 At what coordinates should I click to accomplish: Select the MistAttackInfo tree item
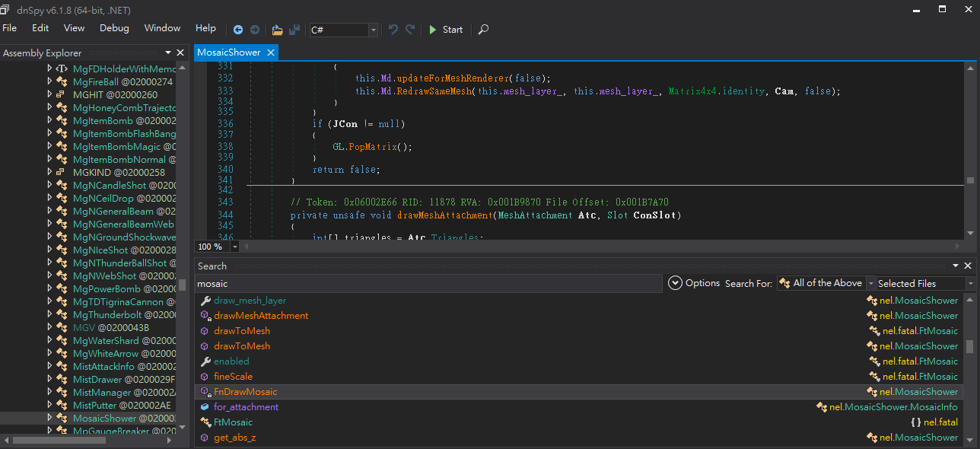[125, 366]
